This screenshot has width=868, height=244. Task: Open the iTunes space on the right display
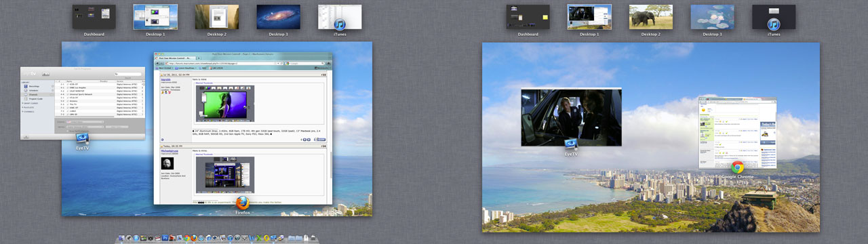pos(774,17)
